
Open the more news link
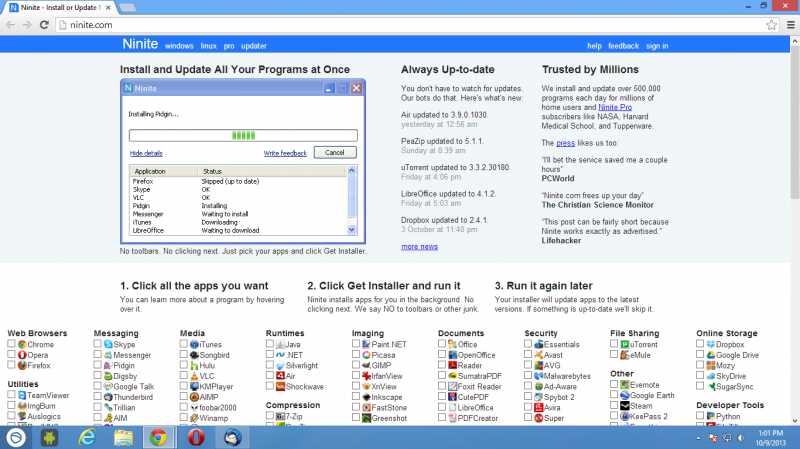point(419,246)
